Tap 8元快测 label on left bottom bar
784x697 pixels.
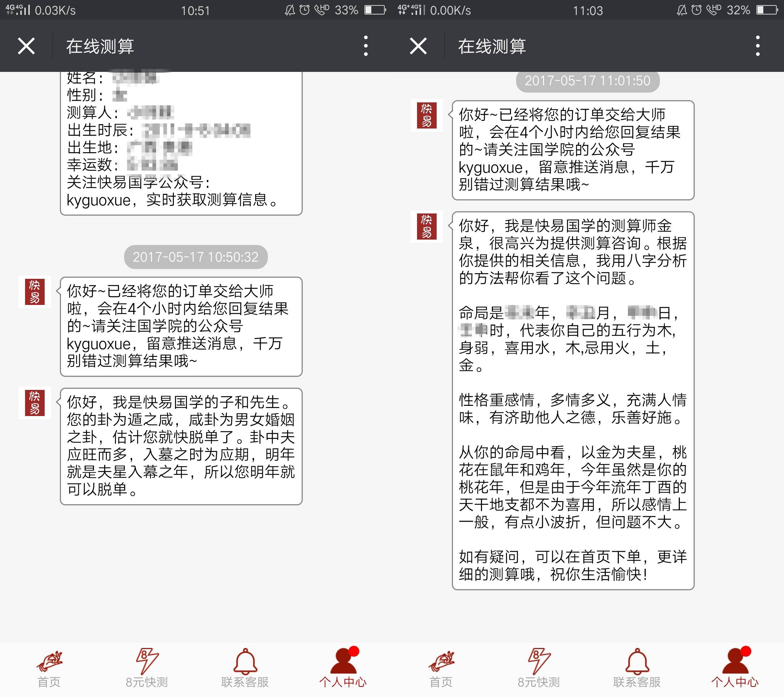click(147, 682)
